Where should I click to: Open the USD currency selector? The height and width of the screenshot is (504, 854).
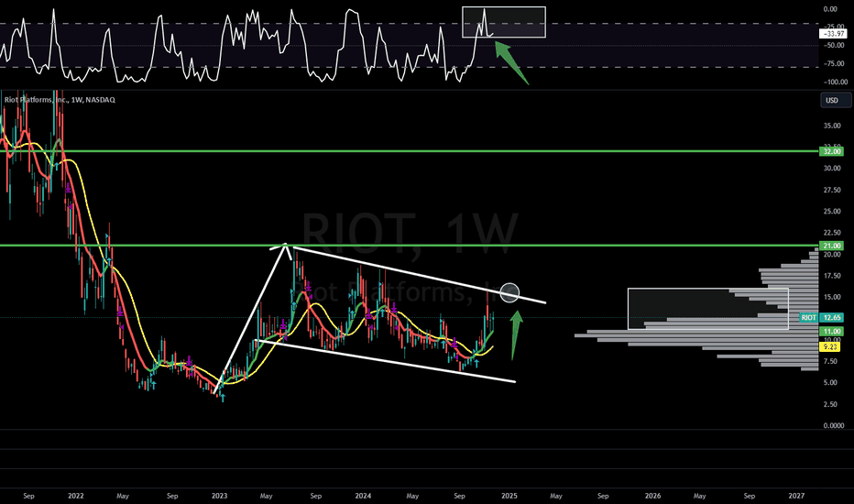click(836, 100)
